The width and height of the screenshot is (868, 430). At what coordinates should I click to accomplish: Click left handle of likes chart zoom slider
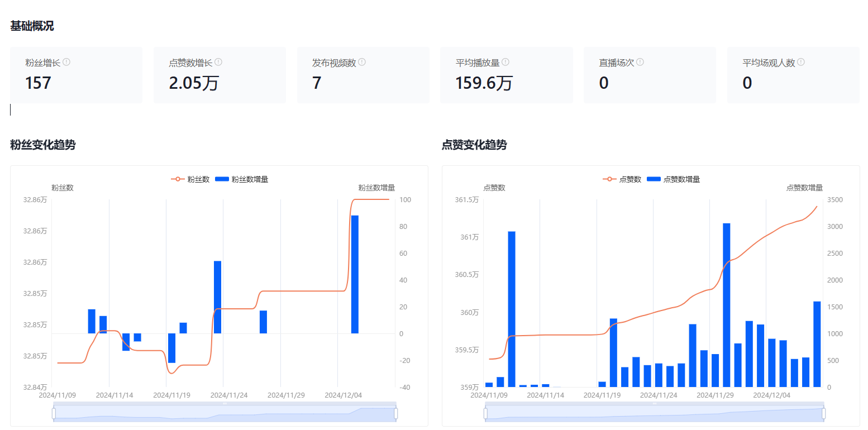tap(485, 413)
